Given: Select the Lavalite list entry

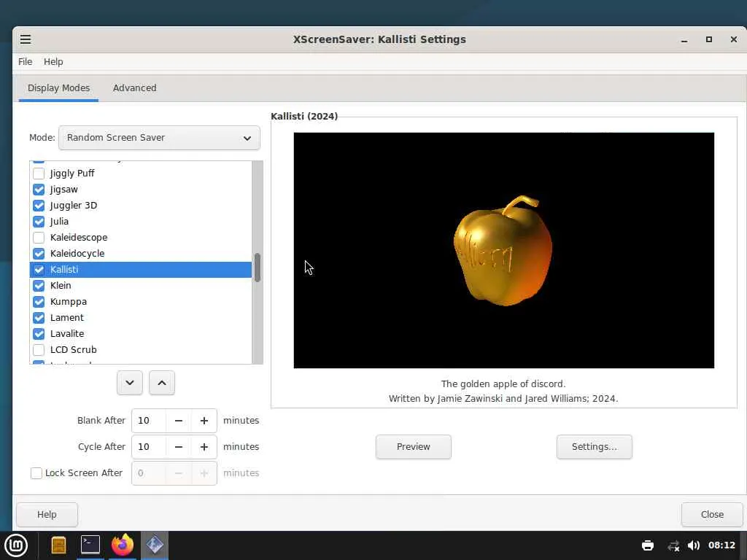Looking at the screenshot, I should 141,333.
